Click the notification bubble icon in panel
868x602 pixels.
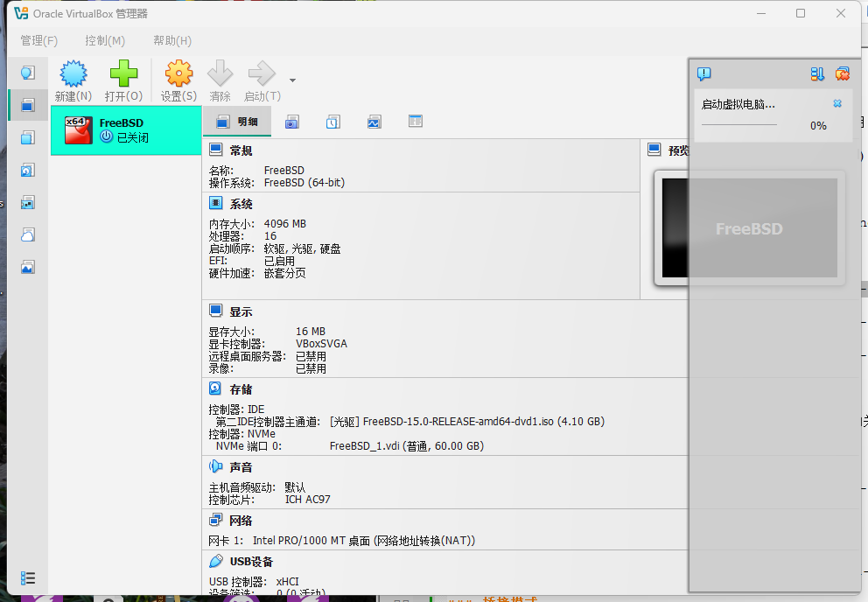click(703, 73)
